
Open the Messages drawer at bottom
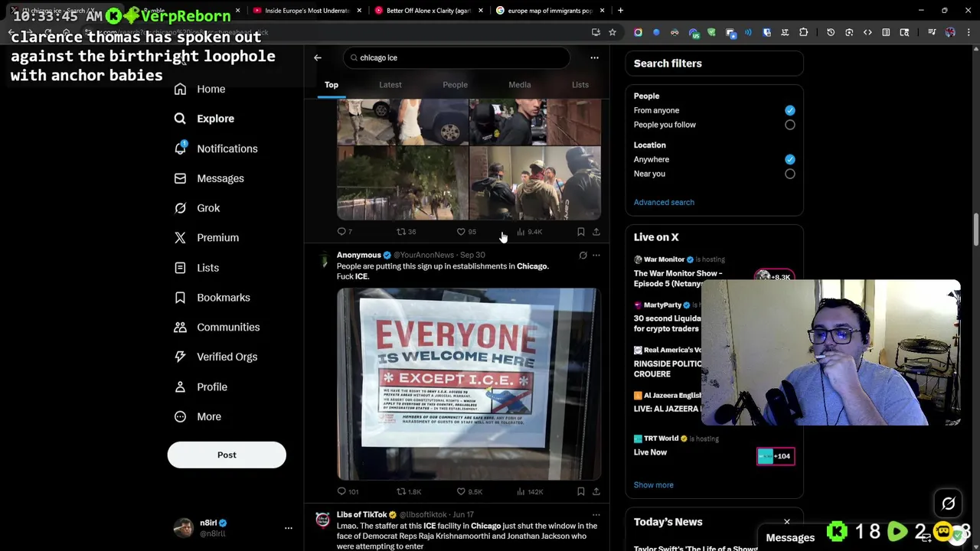(x=790, y=538)
